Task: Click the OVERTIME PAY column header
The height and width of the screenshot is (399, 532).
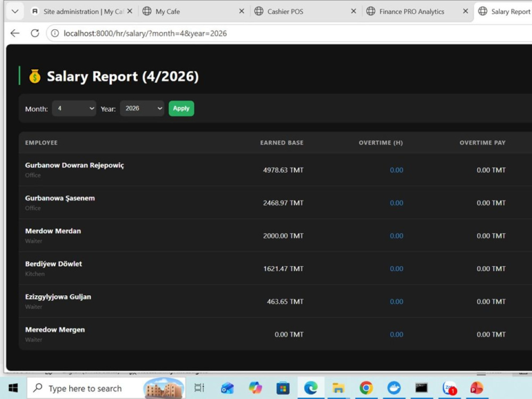Action: coord(483,143)
